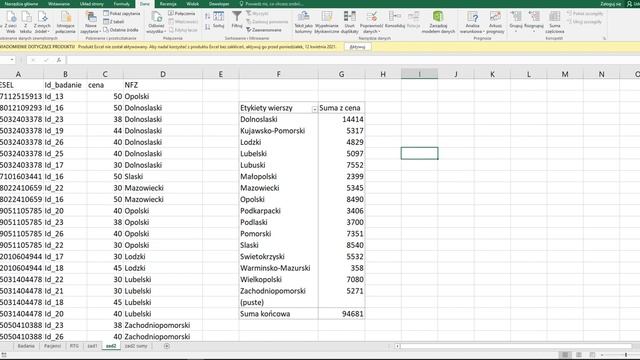Viewport: 640px width, 360px height.
Task: Open Poprawność danych validation
Action: coord(371,22)
